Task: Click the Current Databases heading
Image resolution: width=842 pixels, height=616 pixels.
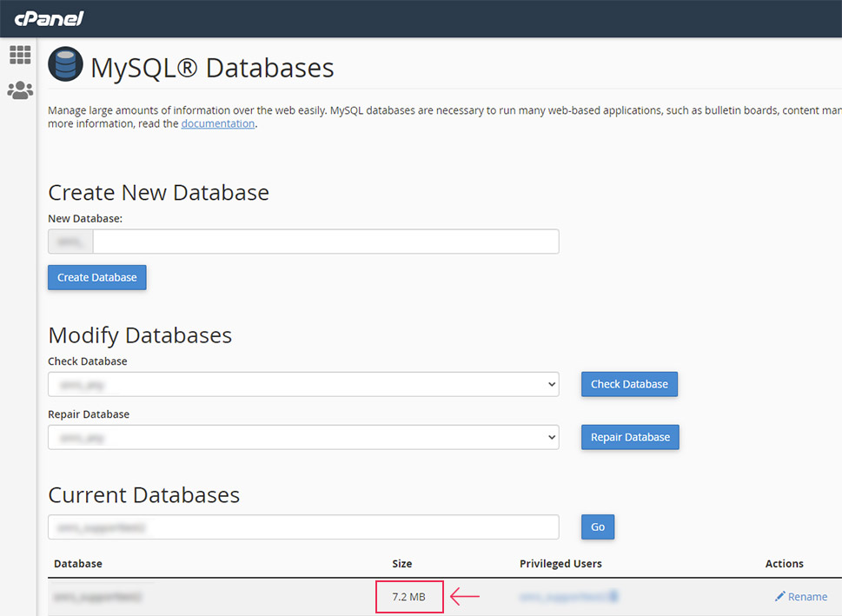Action: (x=144, y=494)
